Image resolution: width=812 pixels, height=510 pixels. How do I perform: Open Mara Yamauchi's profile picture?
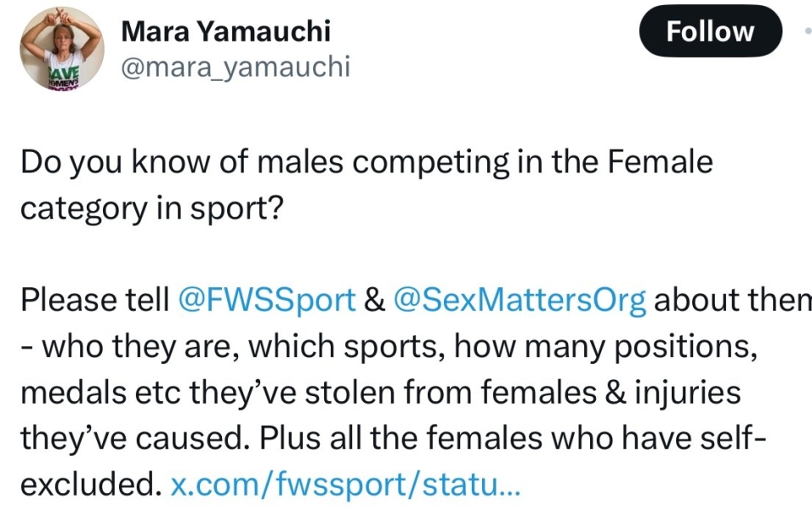coord(61,48)
